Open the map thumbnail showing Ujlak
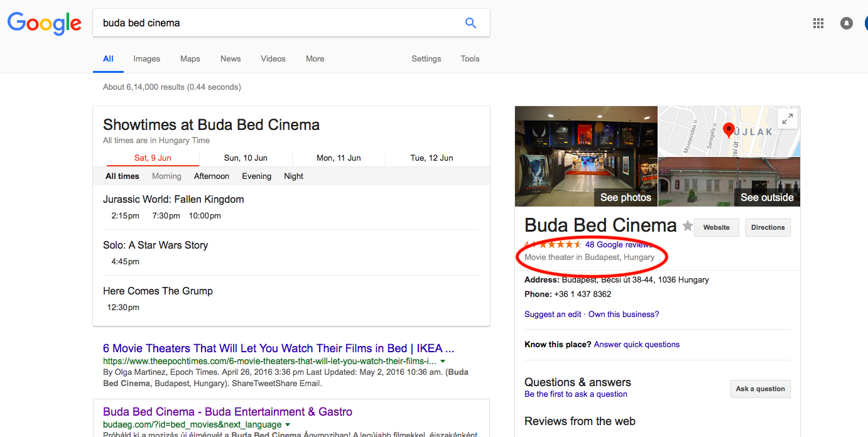 [x=729, y=131]
